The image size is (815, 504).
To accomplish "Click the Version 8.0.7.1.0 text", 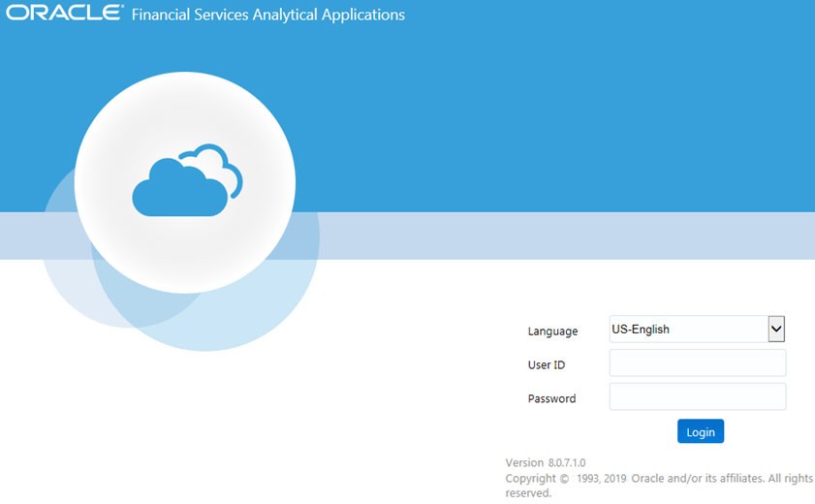I will tap(546, 462).
